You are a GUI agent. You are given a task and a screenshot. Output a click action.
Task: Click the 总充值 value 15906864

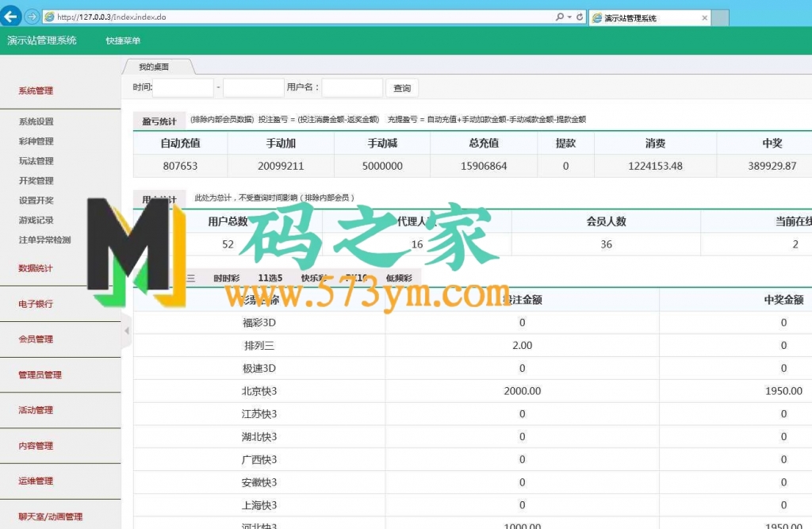(x=484, y=167)
